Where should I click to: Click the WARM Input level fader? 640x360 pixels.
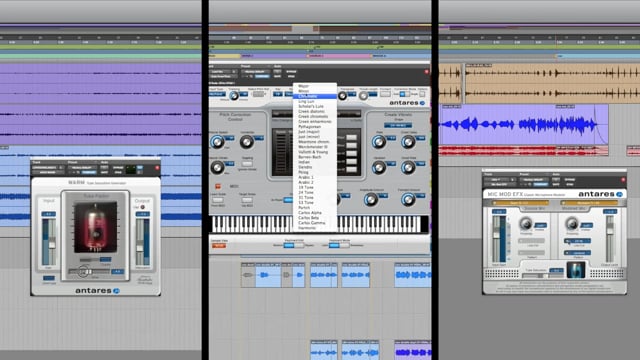tap(52, 242)
